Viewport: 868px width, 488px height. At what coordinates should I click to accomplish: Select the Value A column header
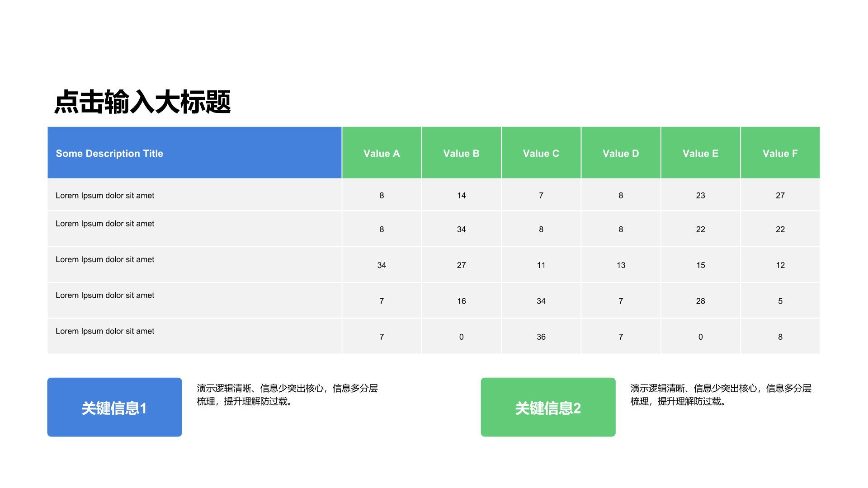(x=382, y=153)
